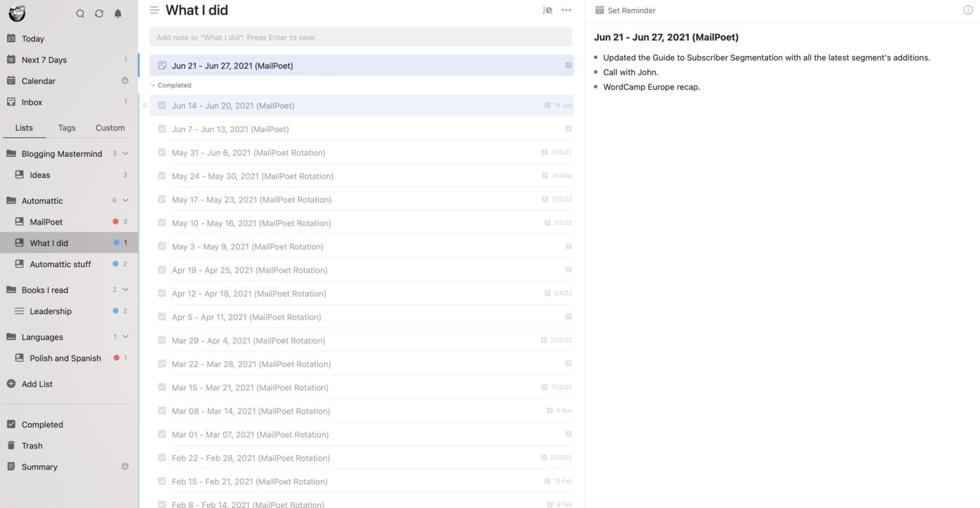Click the note icon on Jun 21 - Jun 27 row
Viewport: 980px width, 508px height.
(x=162, y=65)
